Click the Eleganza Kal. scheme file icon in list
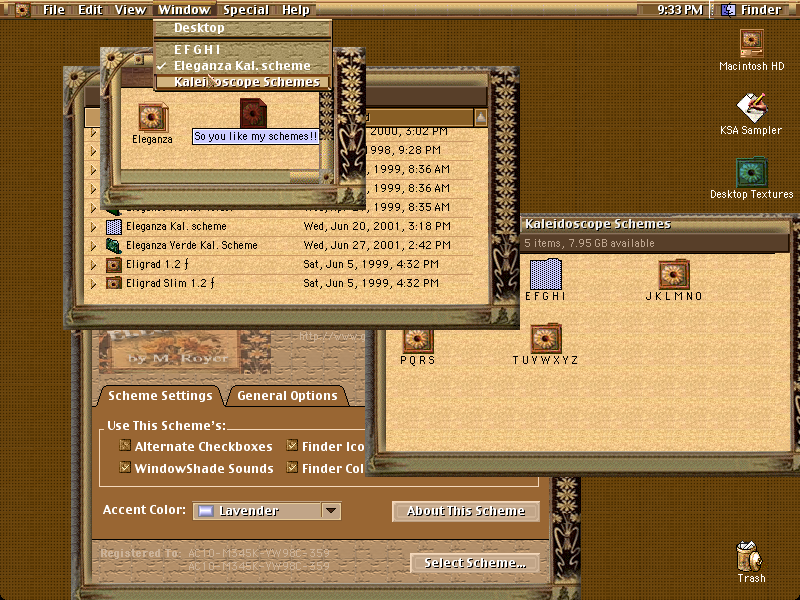Screen dimensions: 800x600 point(113,226)
